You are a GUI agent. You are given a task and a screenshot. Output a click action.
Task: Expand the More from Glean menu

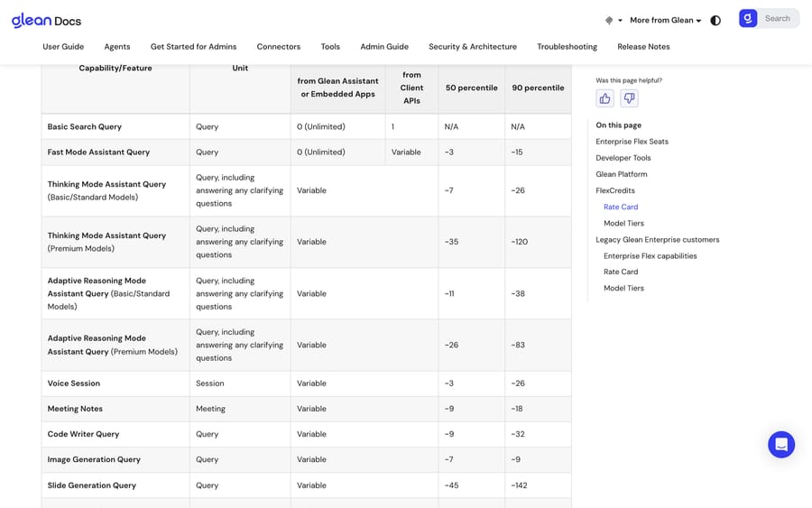coord(666,20)
